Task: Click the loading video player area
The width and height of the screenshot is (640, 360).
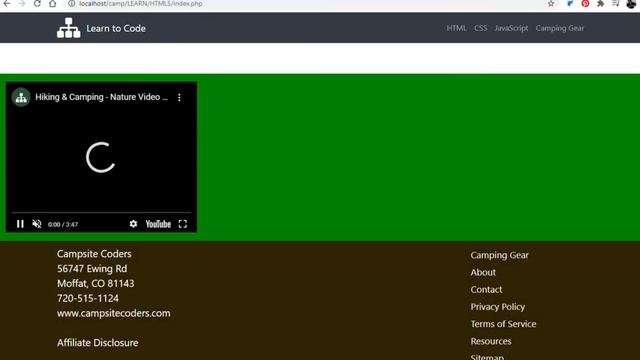Action: point(101,157)
